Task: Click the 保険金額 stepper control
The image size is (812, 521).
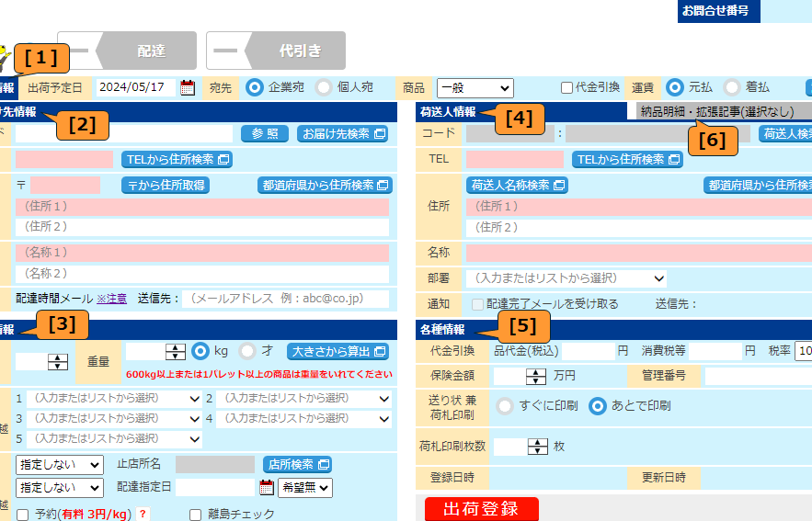Action: click(x=536, y=376)
